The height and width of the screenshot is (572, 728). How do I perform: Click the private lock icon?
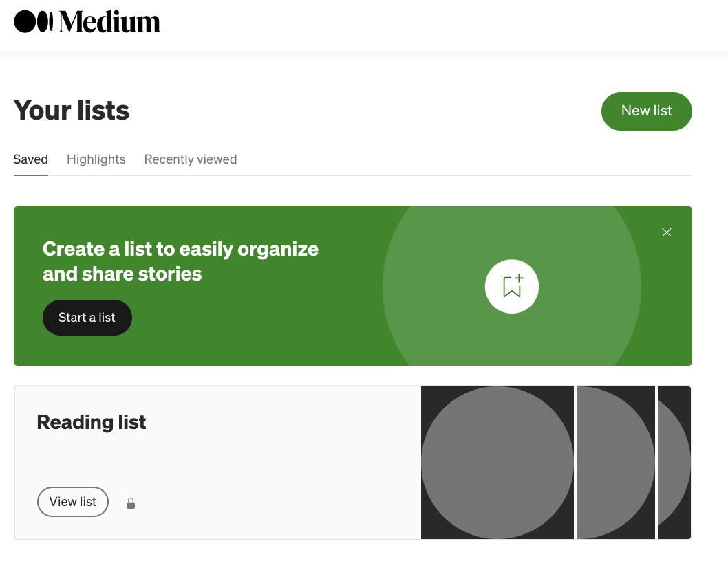tap(131, 503)
